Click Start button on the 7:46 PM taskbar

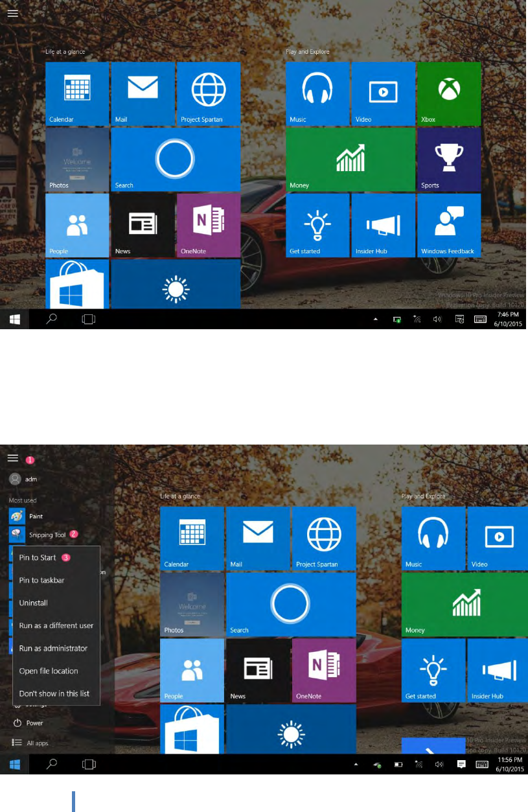[14, 319]
